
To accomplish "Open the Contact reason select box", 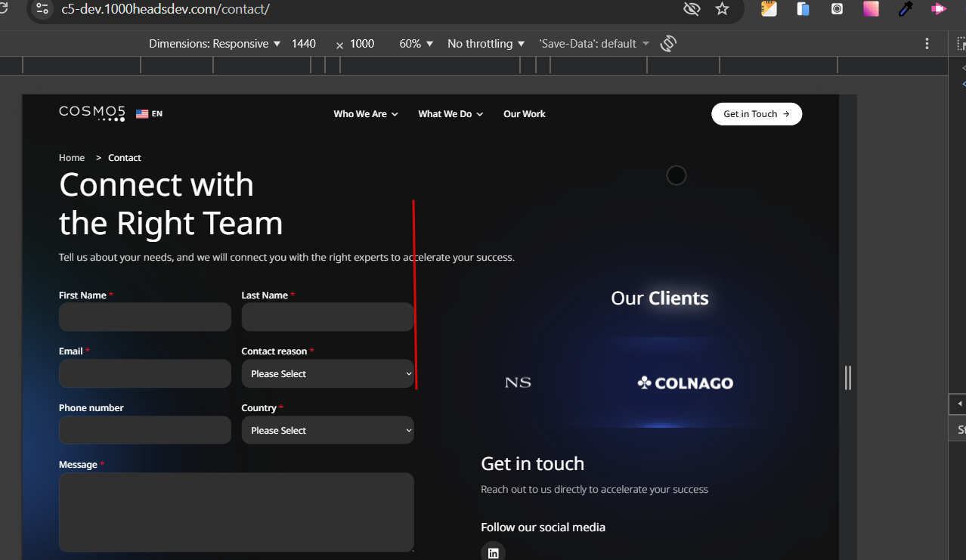I will 327,374.
